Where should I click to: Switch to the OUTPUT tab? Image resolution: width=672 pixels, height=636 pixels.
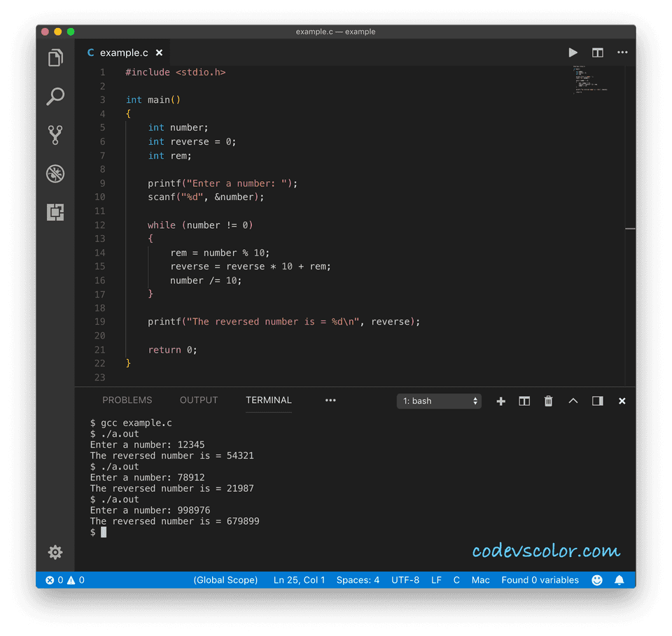pos(198,400)
